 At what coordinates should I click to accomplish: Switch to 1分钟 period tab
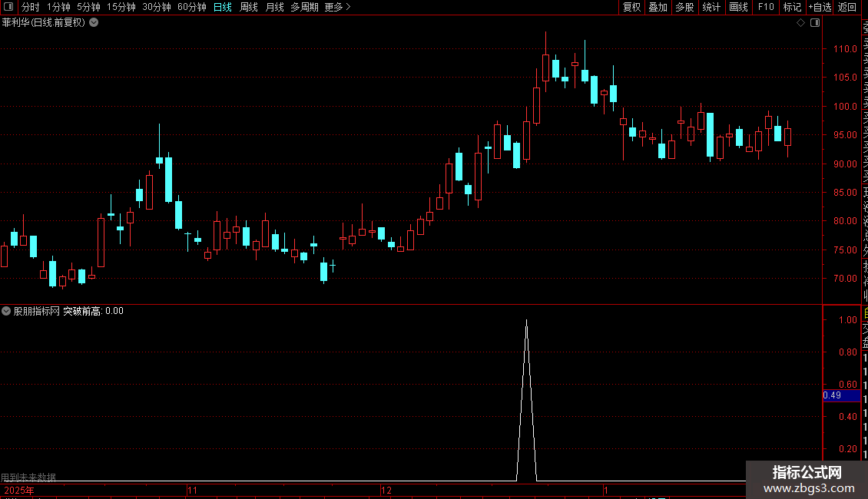point(58,7)
